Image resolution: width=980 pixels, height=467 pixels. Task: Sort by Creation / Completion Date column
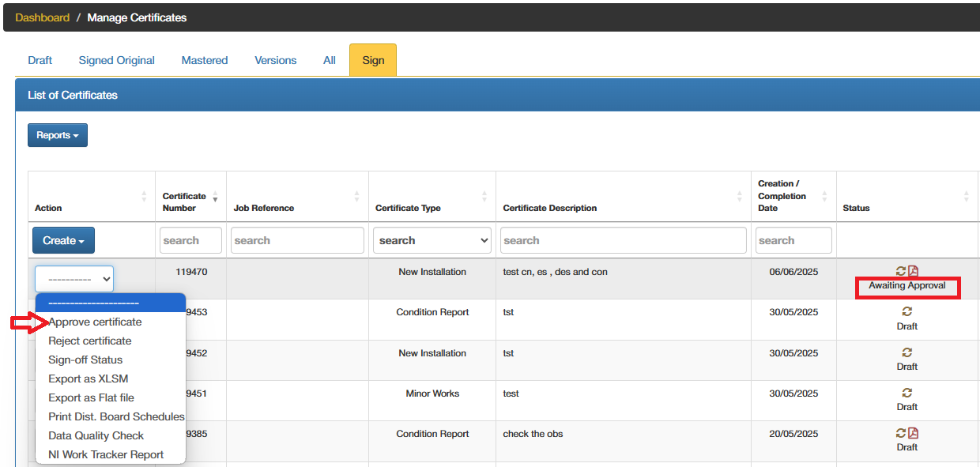(x=824, y=195)
